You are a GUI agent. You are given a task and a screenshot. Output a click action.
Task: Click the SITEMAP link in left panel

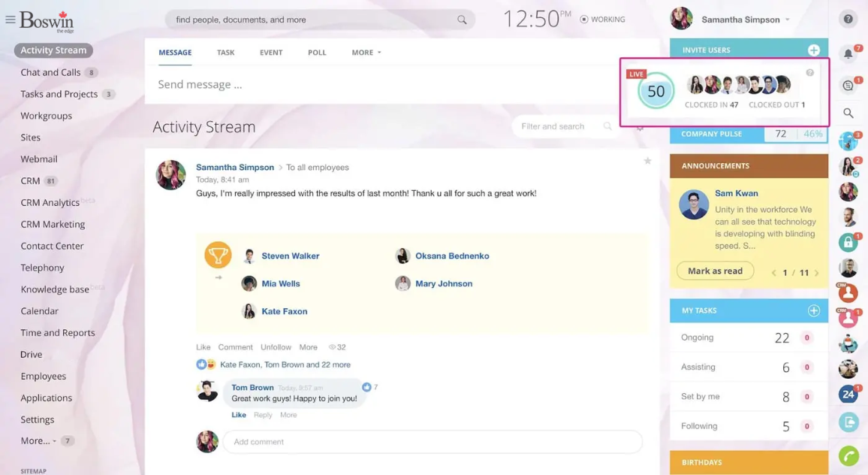33,470
